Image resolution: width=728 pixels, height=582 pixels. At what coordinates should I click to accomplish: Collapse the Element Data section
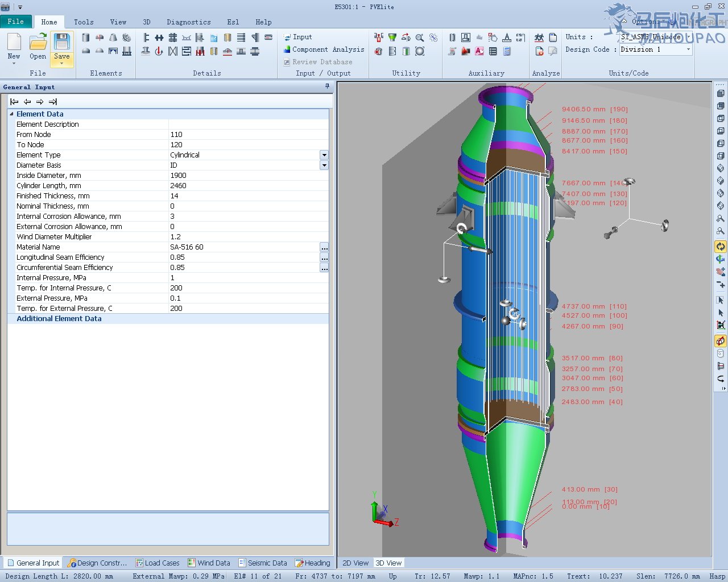click(11, 114)
